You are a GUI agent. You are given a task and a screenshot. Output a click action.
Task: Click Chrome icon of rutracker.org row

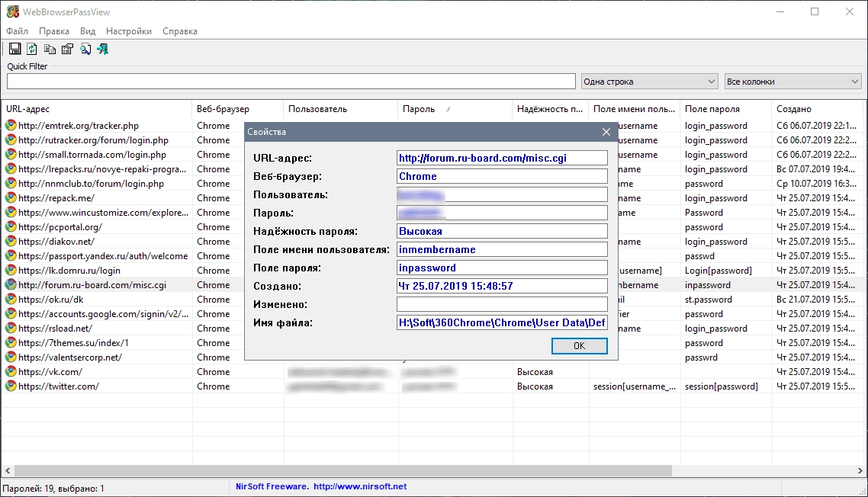11,140
